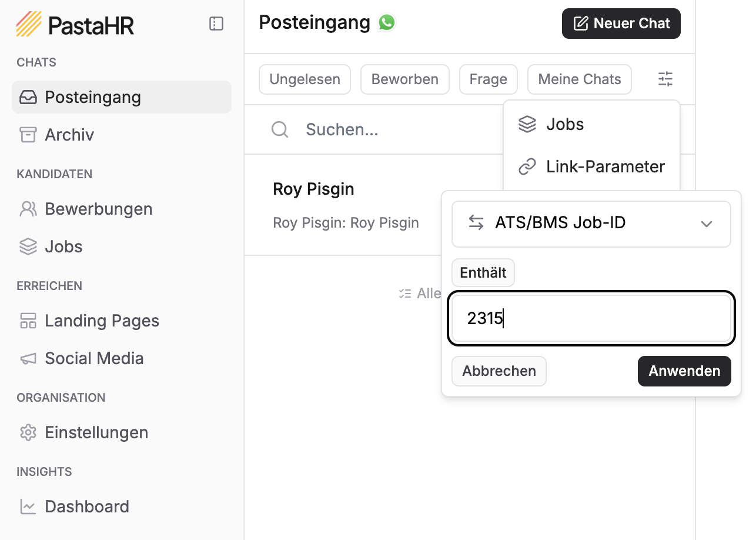Click the search magnifier icon
756x540 pixels.
[280, 129]
